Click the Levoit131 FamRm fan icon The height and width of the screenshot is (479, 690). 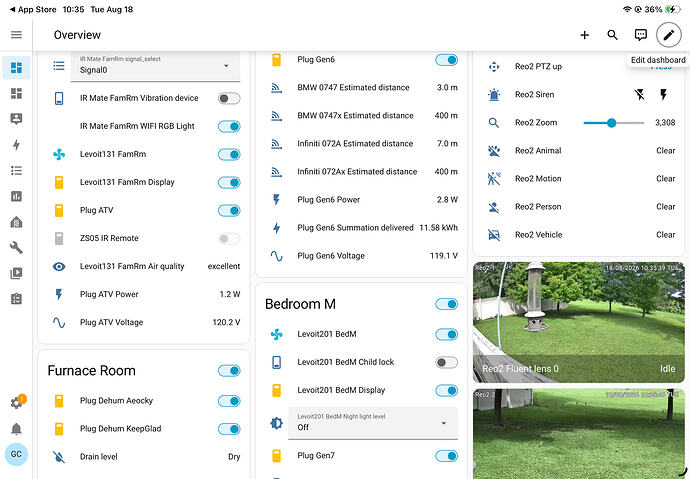click(59, 154)
